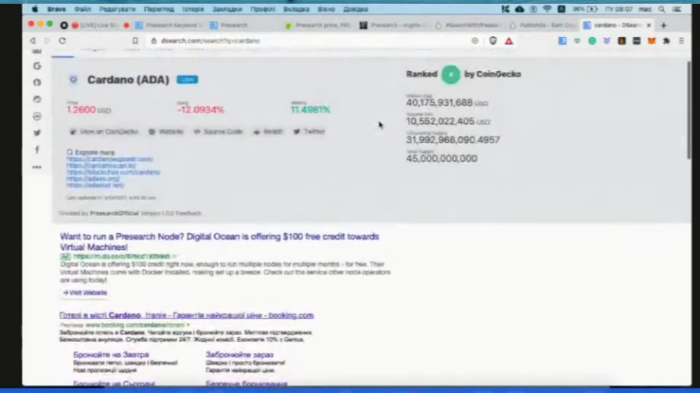The height and width of the screenshot is (393, 700).
Task: Open the Історія menu
Action: pyautogui.click(x=193, y=9)
